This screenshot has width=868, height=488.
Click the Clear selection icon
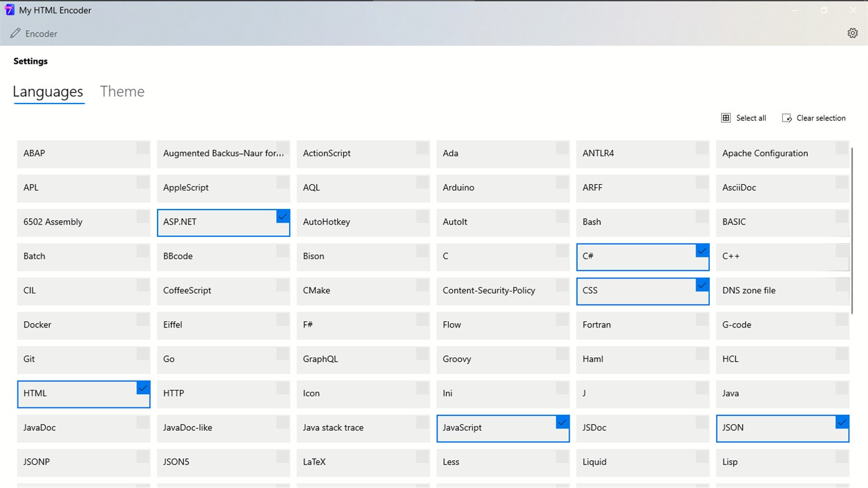point(787,118)
